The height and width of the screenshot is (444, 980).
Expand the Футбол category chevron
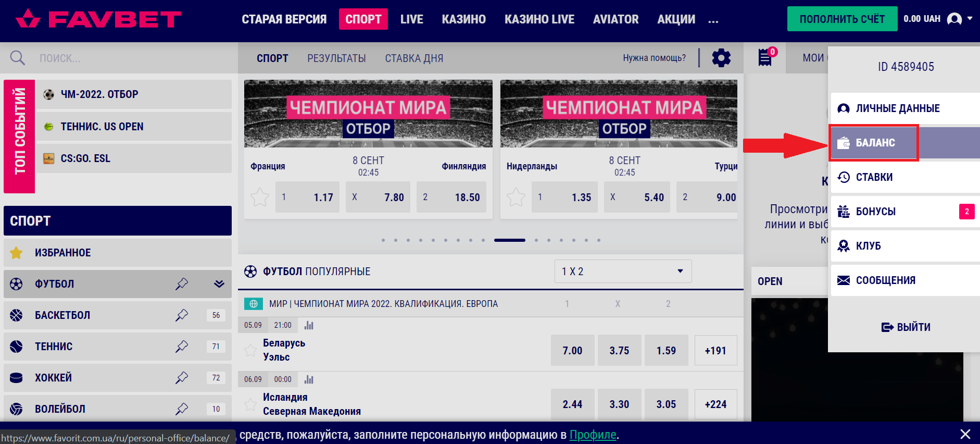click(x=219, y=284)
